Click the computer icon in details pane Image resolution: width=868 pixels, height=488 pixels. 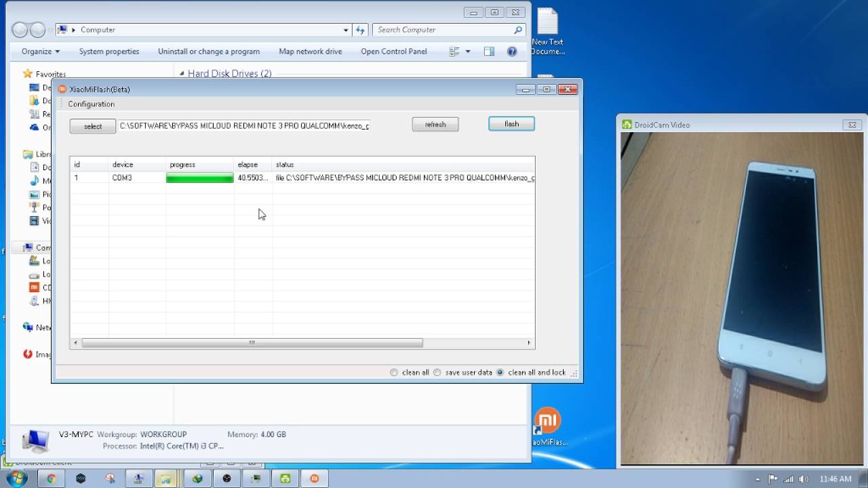click(x=35, y=441)
